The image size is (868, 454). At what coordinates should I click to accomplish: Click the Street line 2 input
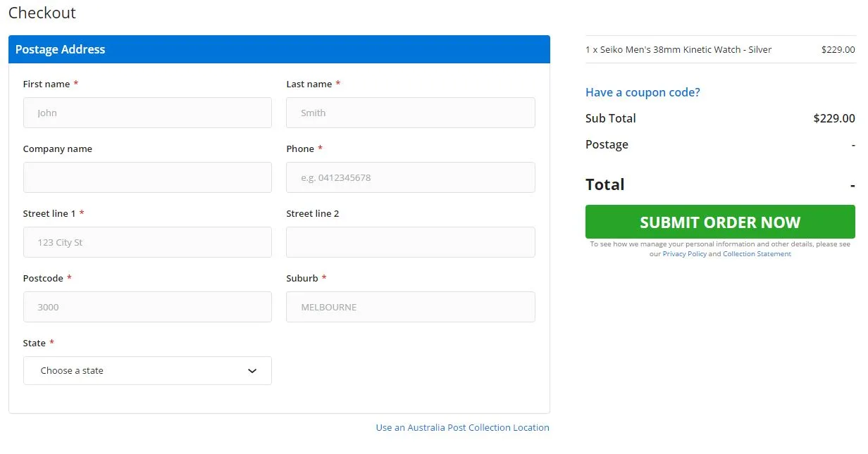point(410,242)
